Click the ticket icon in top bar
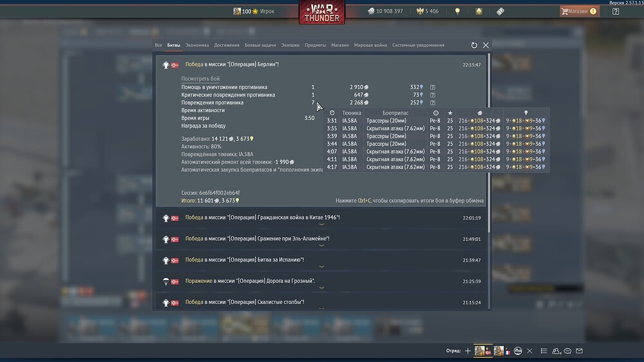The height and width of the screenshot is (362, 644). click(500, 12)
